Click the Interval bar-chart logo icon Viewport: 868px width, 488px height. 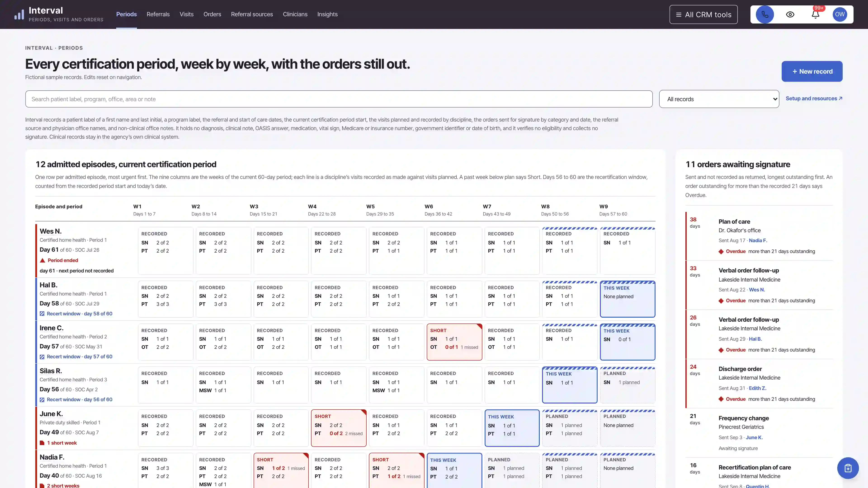(19, 14)
